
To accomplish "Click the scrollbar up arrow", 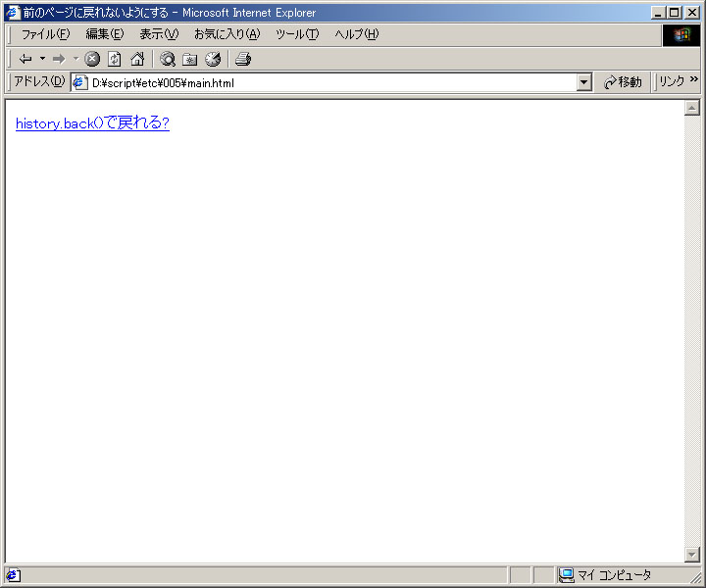I will (x=691, y=108).
